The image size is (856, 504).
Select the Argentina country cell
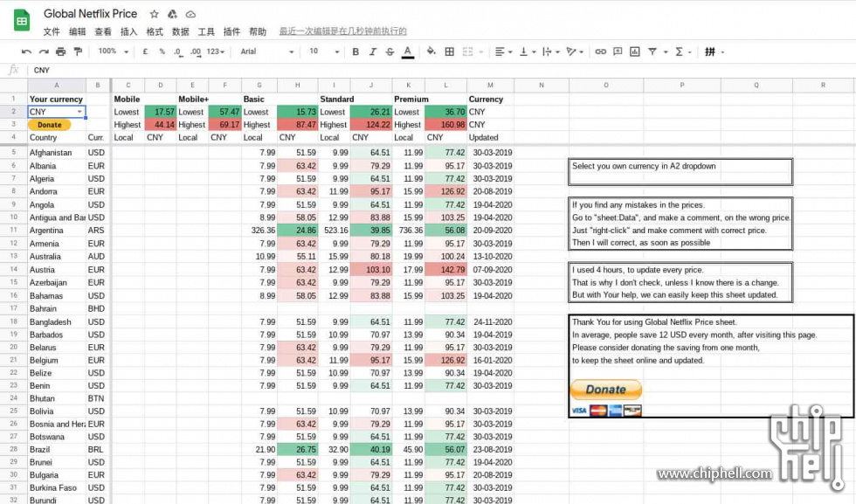57,231
